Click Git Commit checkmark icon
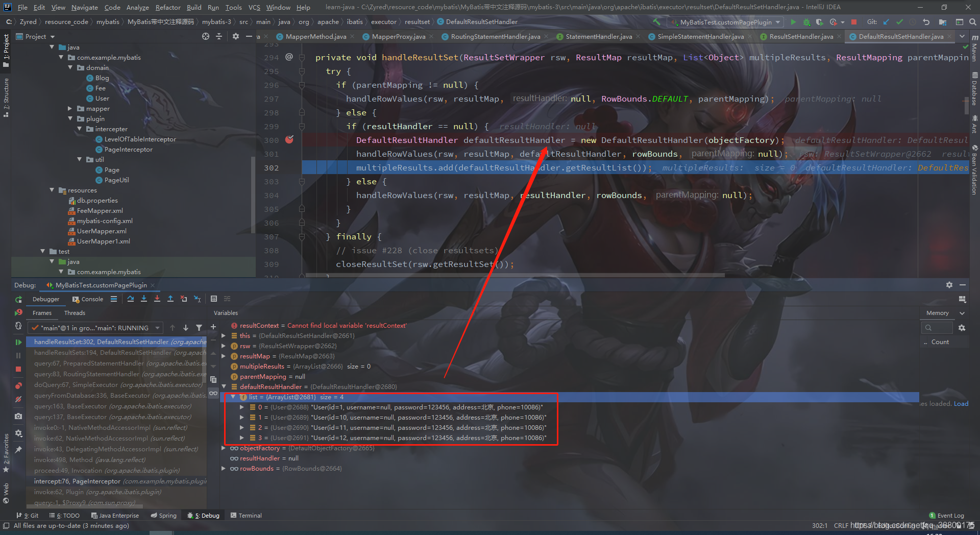Image resolution: width=980 pixels, height=535 pixels. 899,22
